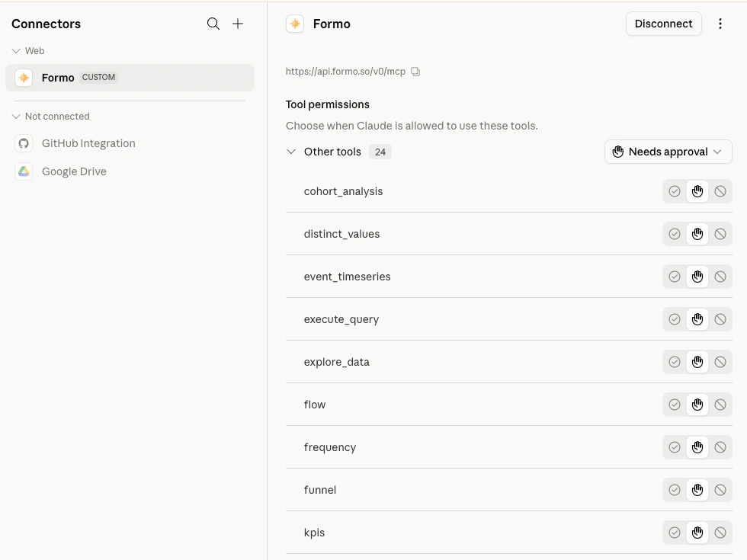
Task: Click the event_timeseries tool name
Action: coord(347,277)
